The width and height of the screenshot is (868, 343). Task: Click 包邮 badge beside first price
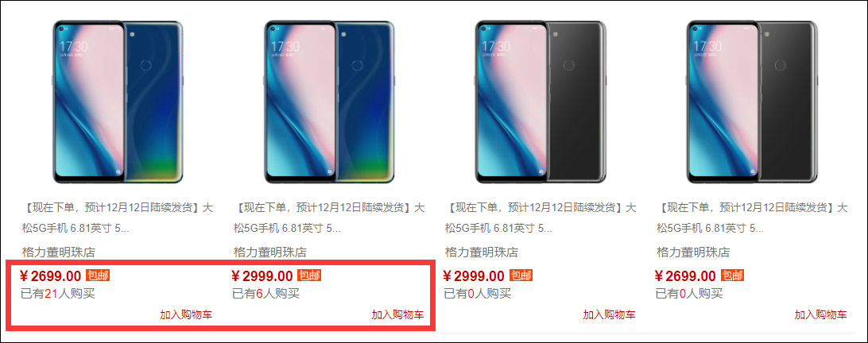click(98, 275)
